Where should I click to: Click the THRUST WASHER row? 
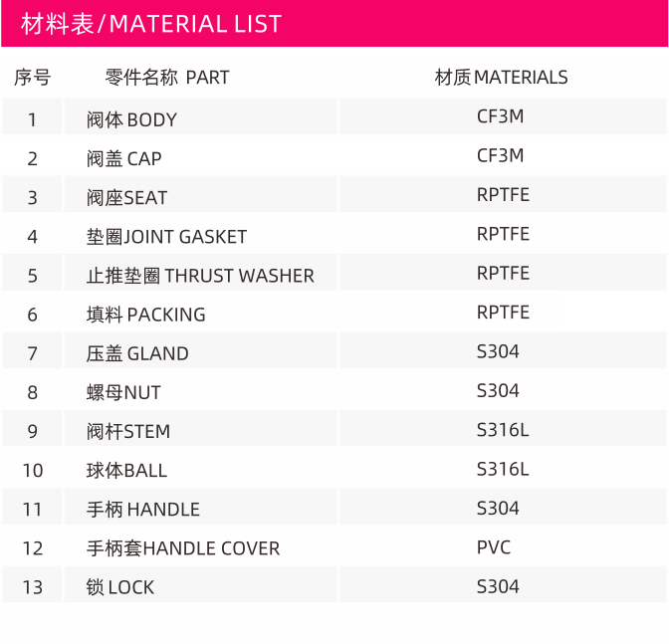click(334, 273)
